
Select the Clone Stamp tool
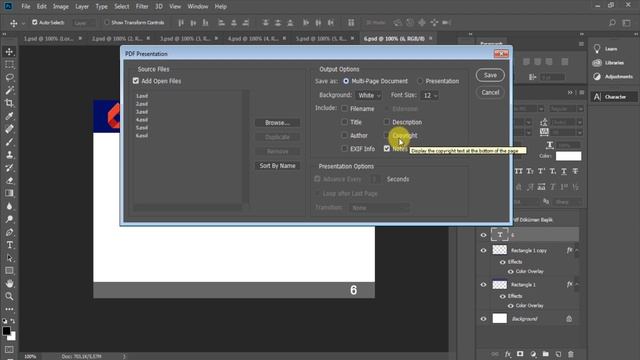pos(9,155)
